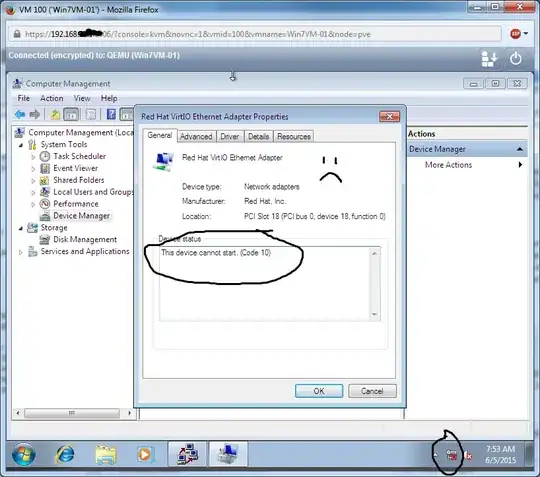Collapse the System Tools node
Screen dimensions: 540x477
click(x=21, y=145)
